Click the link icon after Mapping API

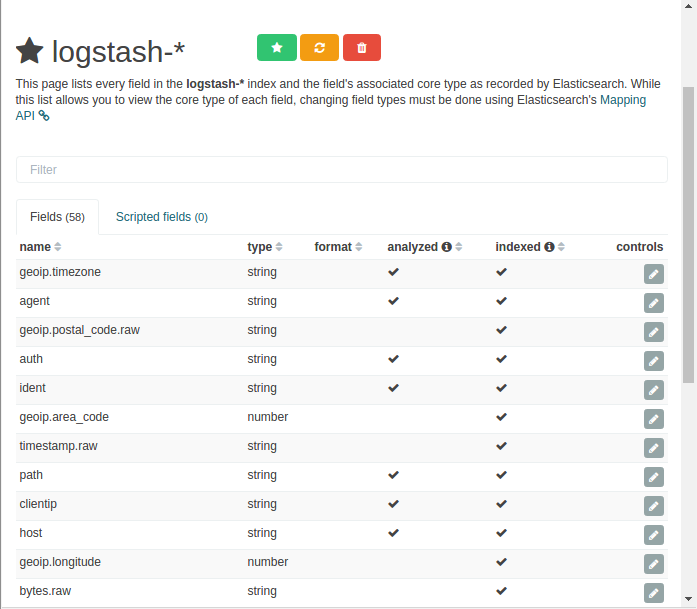point(44,116)
